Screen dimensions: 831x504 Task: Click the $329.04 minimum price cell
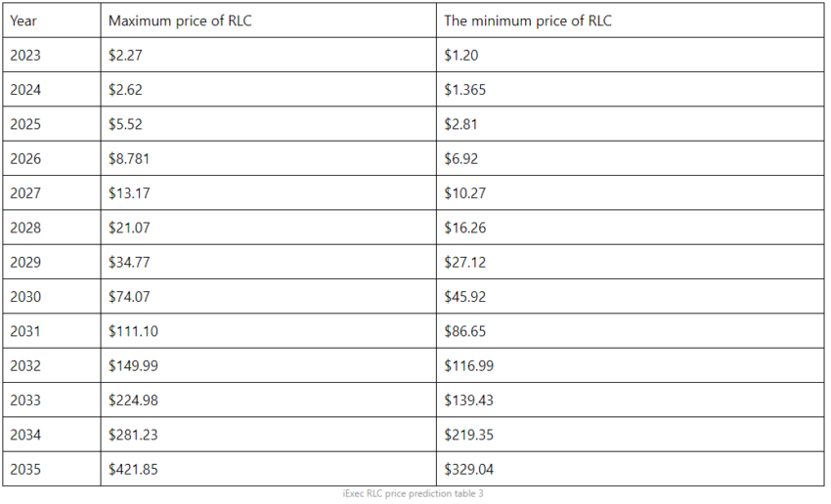click(631, 469)
